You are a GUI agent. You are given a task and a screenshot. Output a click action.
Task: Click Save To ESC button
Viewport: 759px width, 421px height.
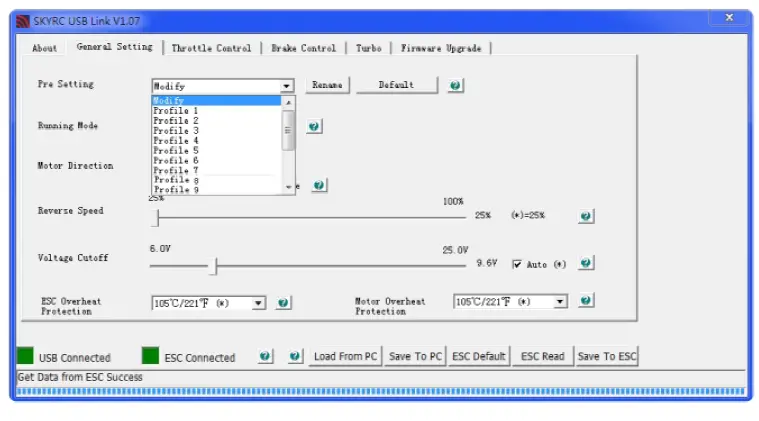607,357
